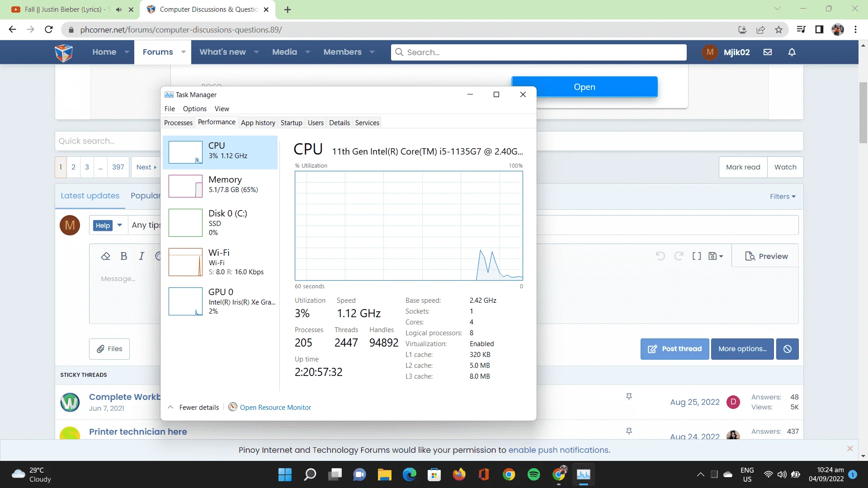Switch to the App history tab
Image resolution: width=868 pixels, height=488 pixels.
[258, 122]
